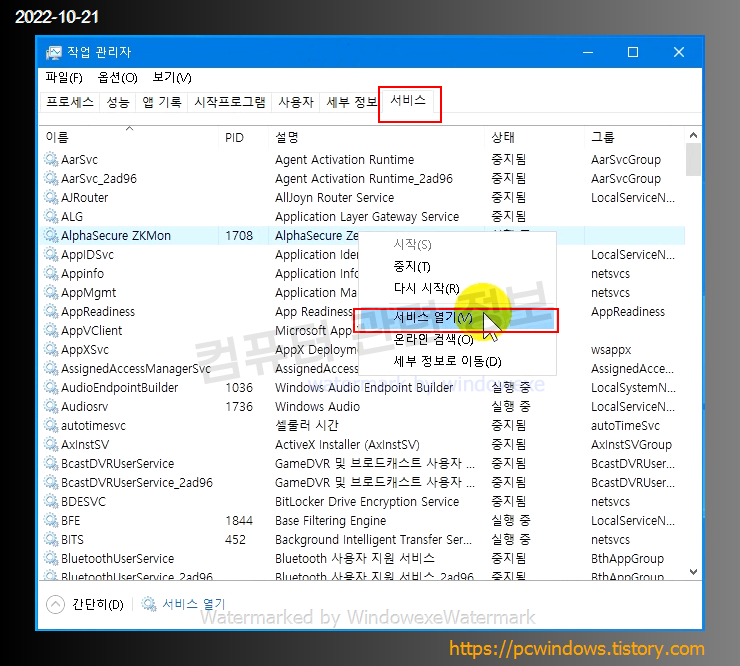
Task: Click the BluetoothUserService gear icon
Action: (x=51, y=558)
